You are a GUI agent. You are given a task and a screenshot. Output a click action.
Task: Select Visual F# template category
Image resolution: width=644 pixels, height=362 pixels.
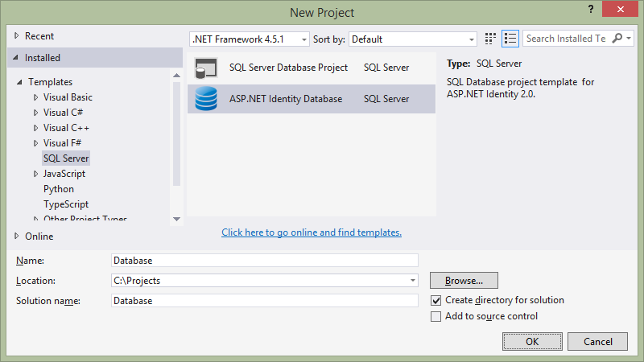pyautogui.click(x=63, y=143)
